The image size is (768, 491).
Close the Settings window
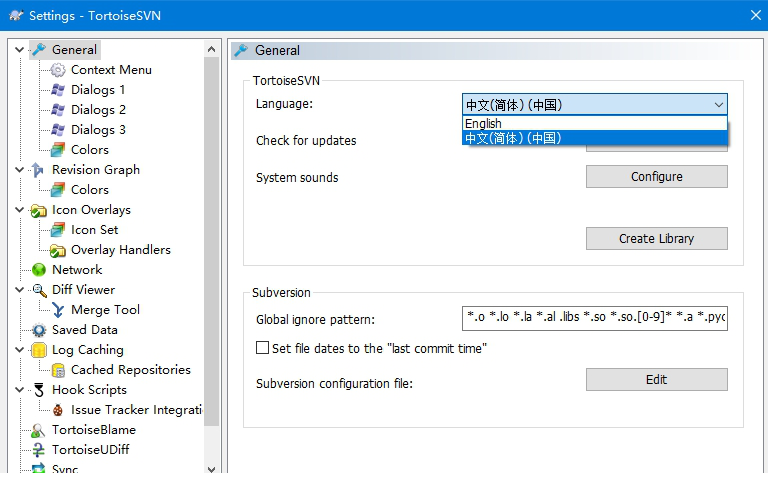(756, 15)
